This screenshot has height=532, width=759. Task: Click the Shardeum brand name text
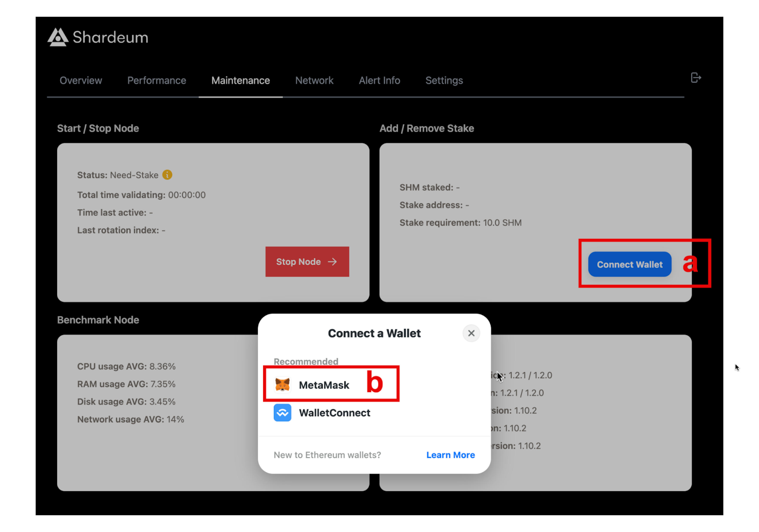point(110,37)
